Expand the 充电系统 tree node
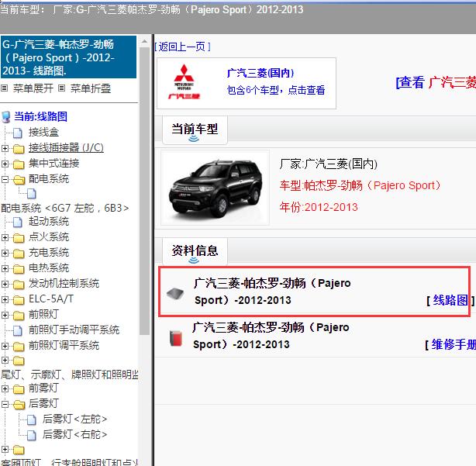 (x=5, y=253)
